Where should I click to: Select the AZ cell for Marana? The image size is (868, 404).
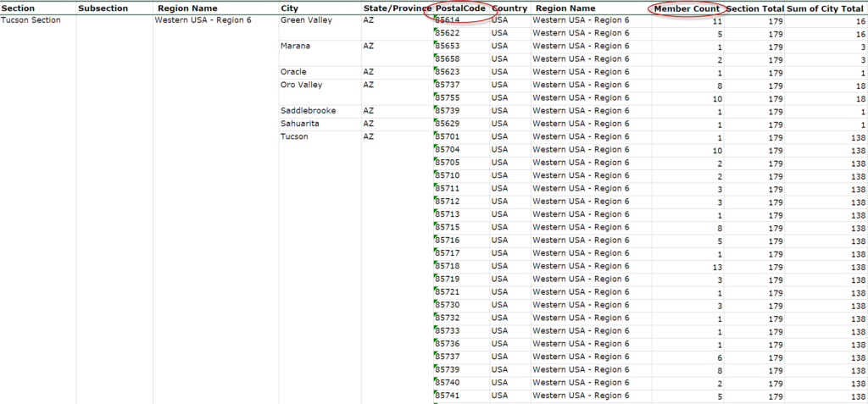click(x=369, y=47)
